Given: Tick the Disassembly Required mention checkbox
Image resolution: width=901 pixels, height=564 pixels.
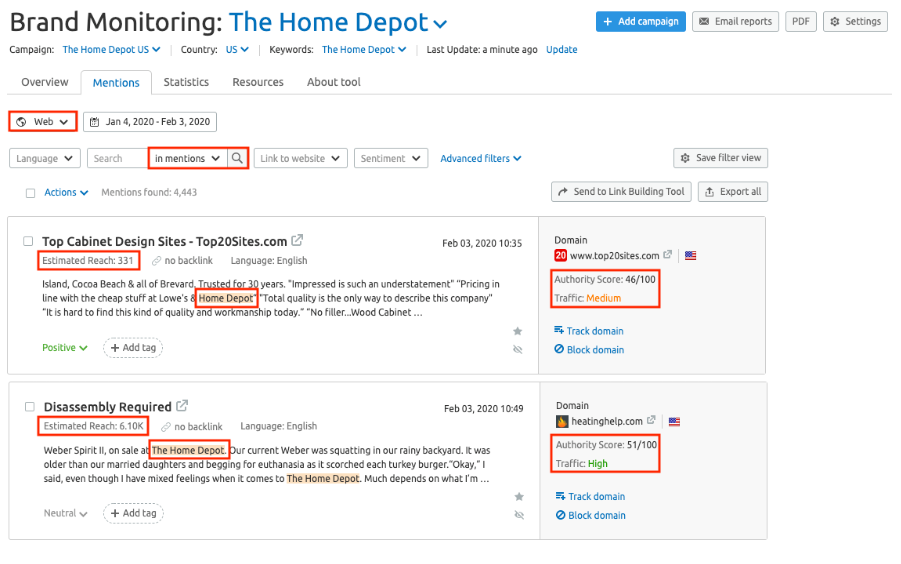Looking at the screenshot, I should pyautogui.click(x=30, y=407).
